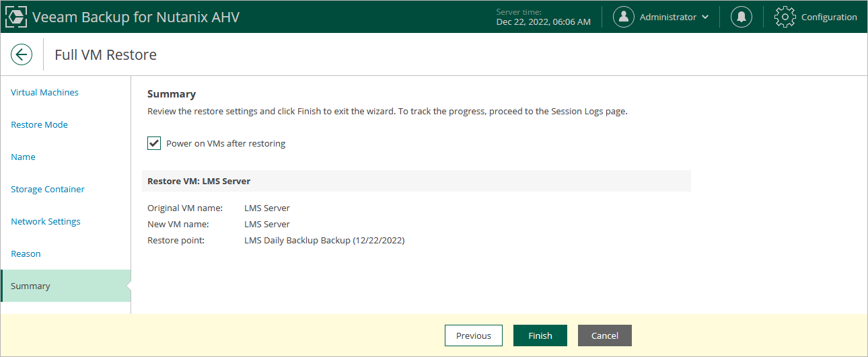
Task: Open the notifications bell
Action: [x=742, y=17]
